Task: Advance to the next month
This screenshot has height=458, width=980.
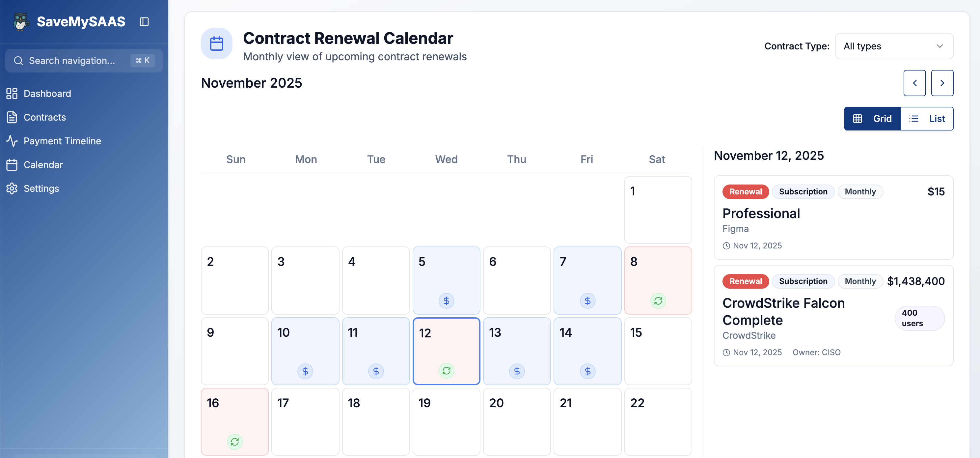Action: coord(942,83)
